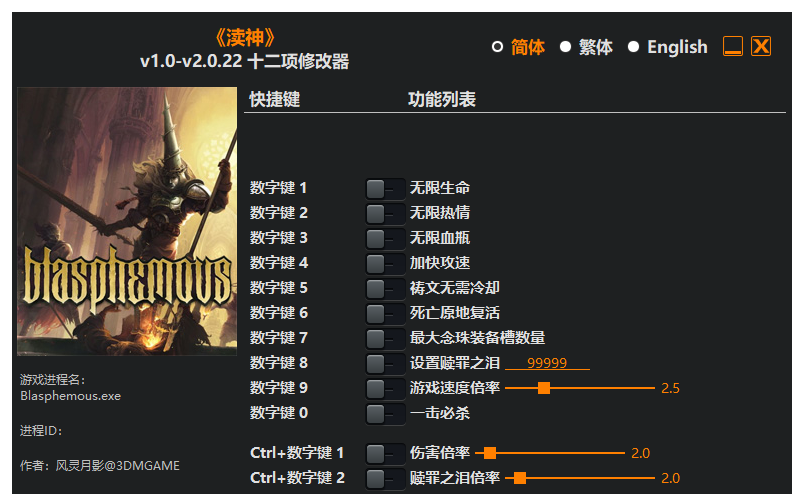
Task: Click the 赎罪之泪倍率 slider handle
Action: tap(520, 478)
